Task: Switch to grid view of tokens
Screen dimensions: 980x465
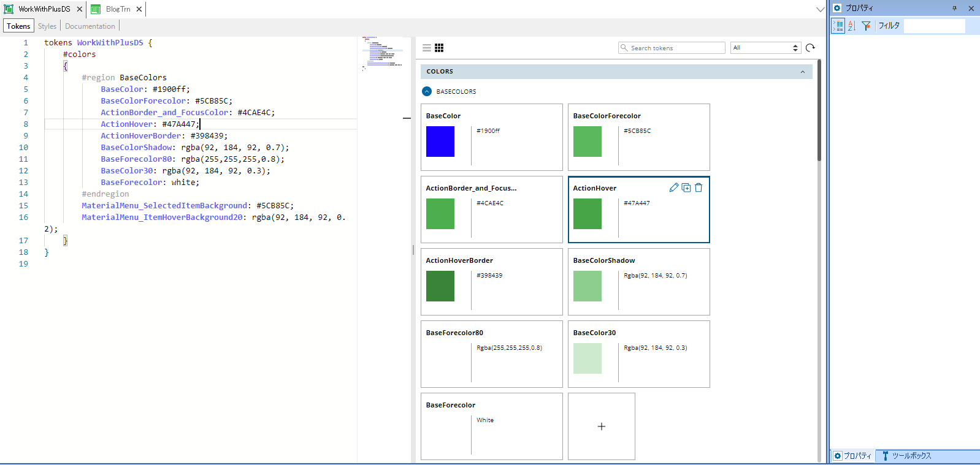Action: (x=439, y=48)
